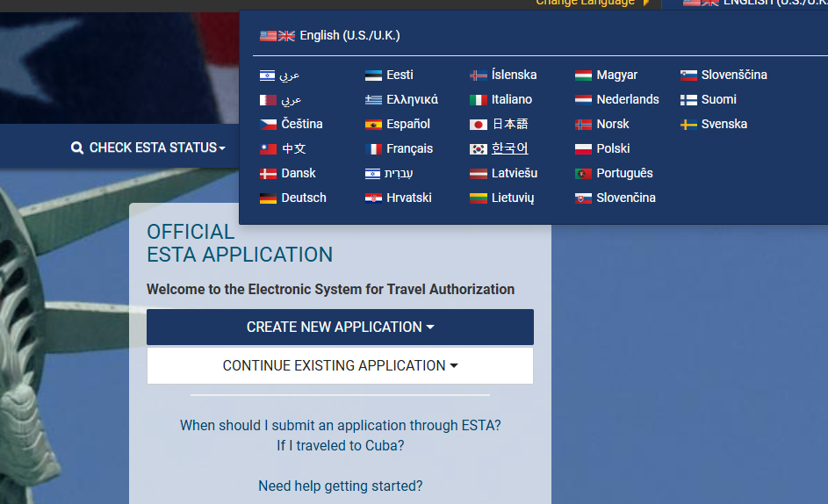This screenshot has height=504, width=828.
Task: Click 'Need help getting started?' link
Action: pos(340,486)
